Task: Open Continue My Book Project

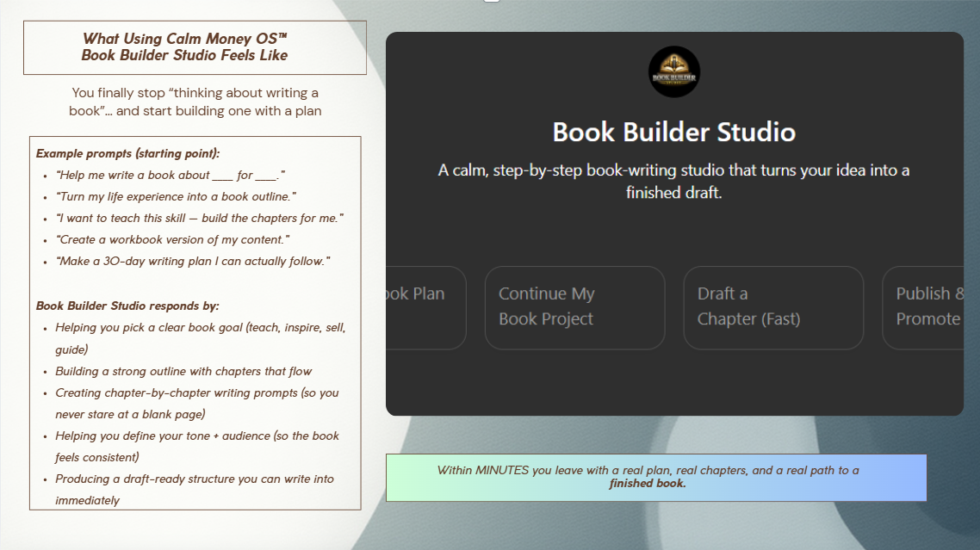Action: coord(574,307)
